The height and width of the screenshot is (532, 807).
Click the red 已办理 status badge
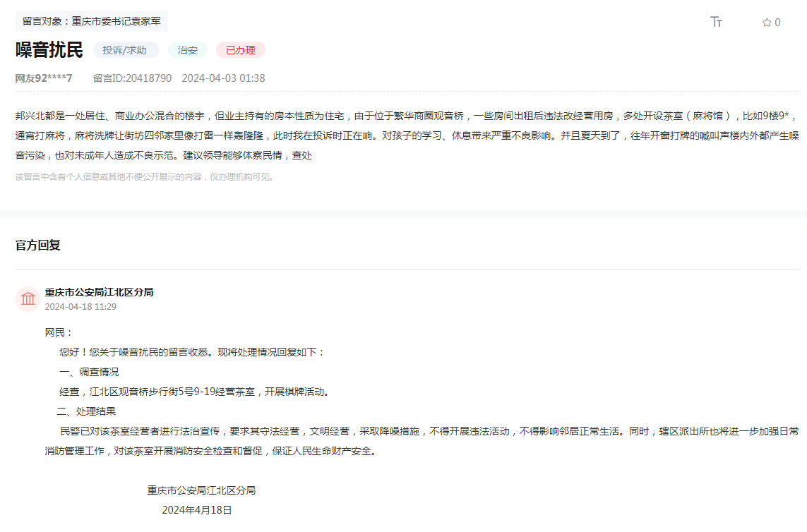[240, 51]
